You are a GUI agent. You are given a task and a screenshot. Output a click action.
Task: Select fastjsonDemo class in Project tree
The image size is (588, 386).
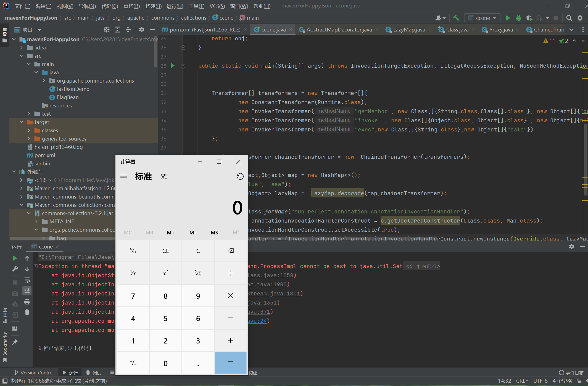(69, 89)
